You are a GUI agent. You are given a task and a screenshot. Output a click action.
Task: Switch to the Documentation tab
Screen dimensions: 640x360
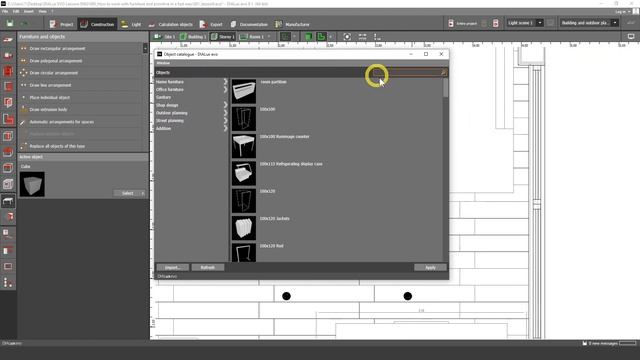pos(249,24)
